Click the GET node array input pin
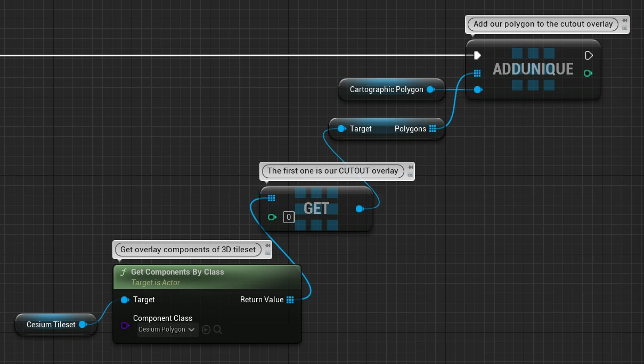 pyautogui.click(x=271, y=198)
